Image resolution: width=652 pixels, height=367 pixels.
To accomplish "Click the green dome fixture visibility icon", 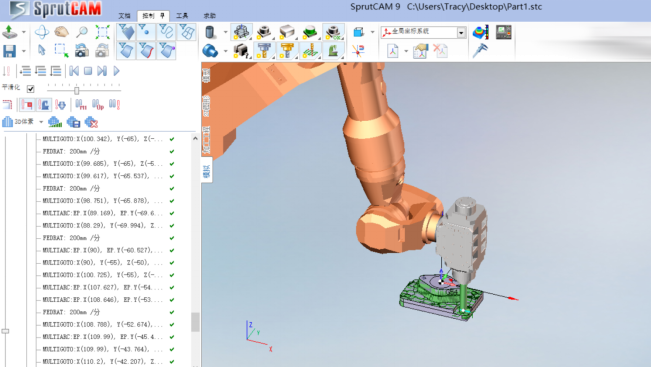I will [310, 32].
